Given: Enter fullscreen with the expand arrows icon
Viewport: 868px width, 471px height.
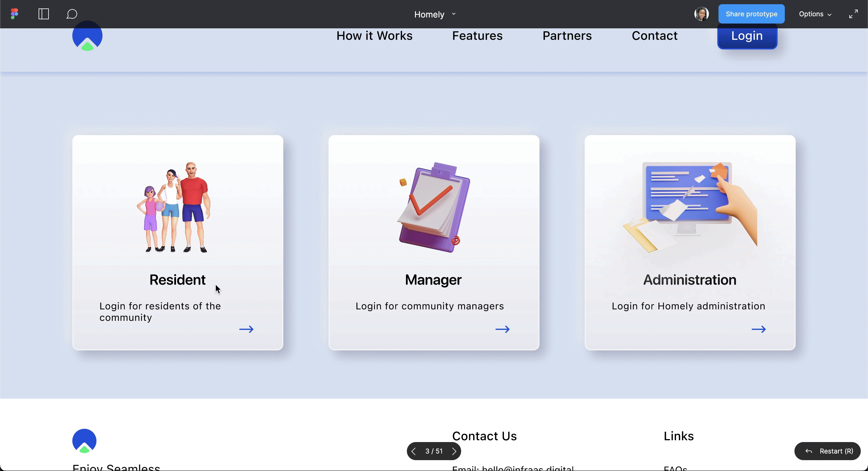Looking at the screenshot, I should tap(853, 14).
